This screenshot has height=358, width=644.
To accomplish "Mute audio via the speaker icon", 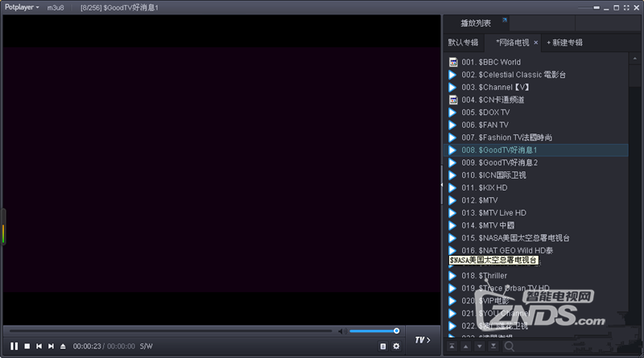I will [341, 331].
